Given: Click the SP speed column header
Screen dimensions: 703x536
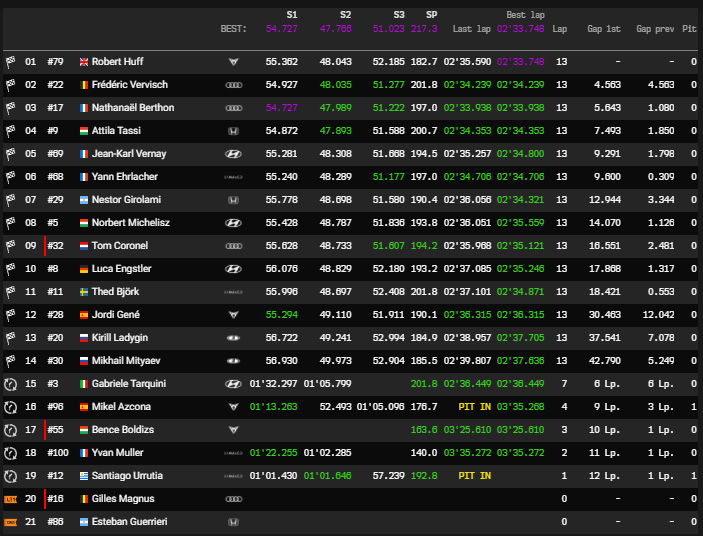Looking at the screenshot, I should tap(431, 15).
